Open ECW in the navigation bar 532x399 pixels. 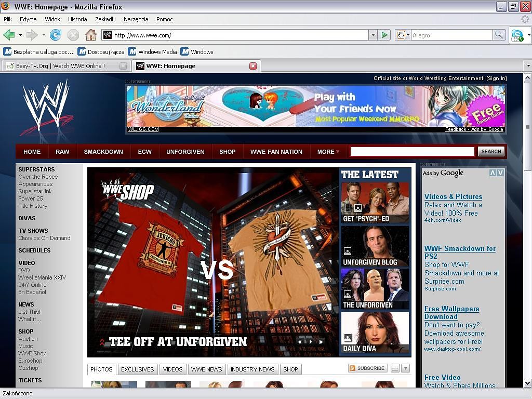pyautogui.click(x=144, y=152)
